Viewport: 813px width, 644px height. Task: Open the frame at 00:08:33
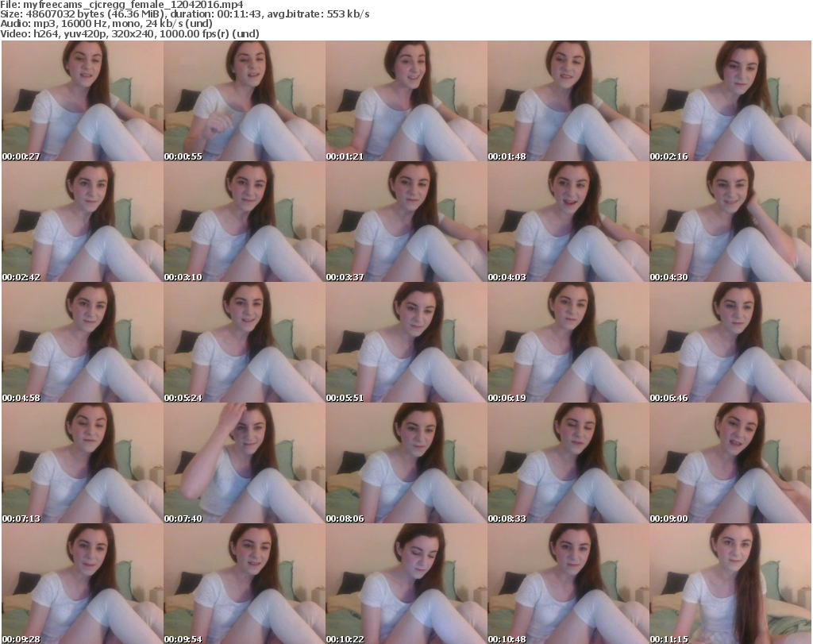(568, 463)
